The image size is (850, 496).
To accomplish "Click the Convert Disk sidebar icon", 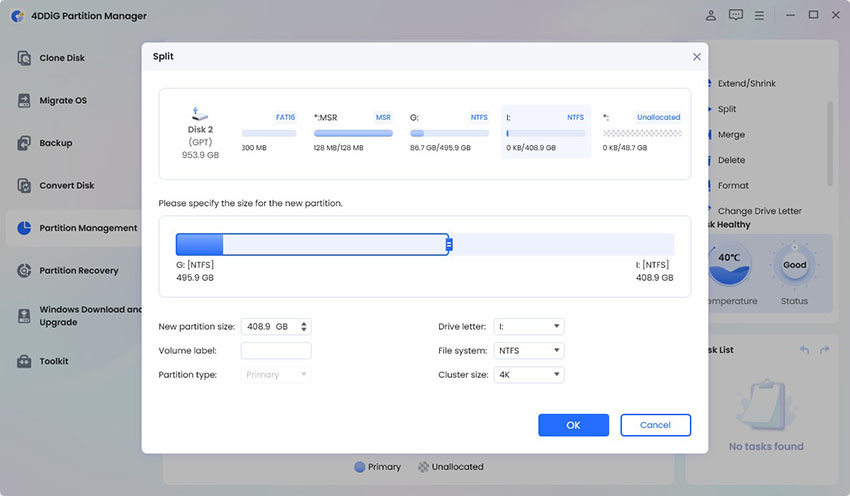I will pos(24,185).
